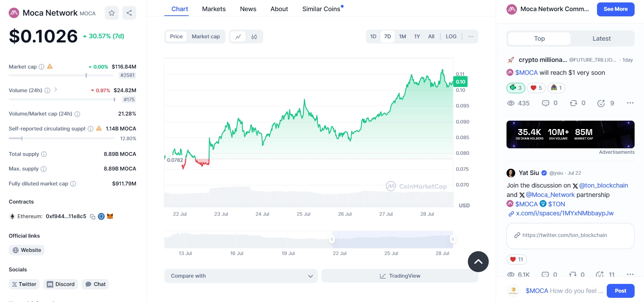Click Market cap warning triangle icon
644x302 pixels.
pos(50,66)
